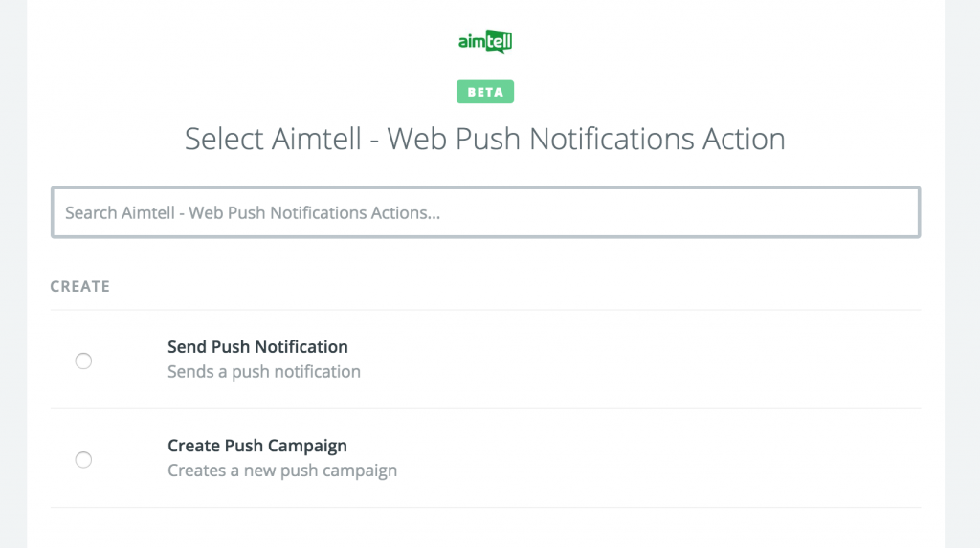Click the search box placeholder text

click(x=253, y=213)
